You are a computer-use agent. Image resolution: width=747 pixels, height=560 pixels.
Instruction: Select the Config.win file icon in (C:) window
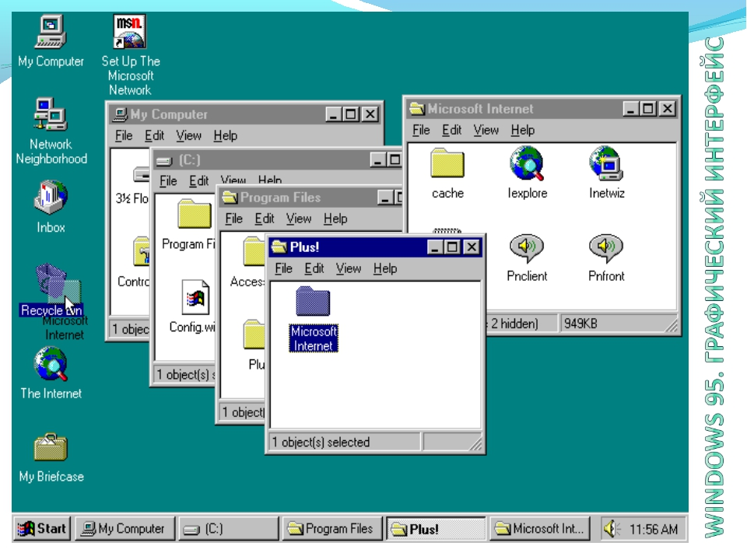(194, 306)
